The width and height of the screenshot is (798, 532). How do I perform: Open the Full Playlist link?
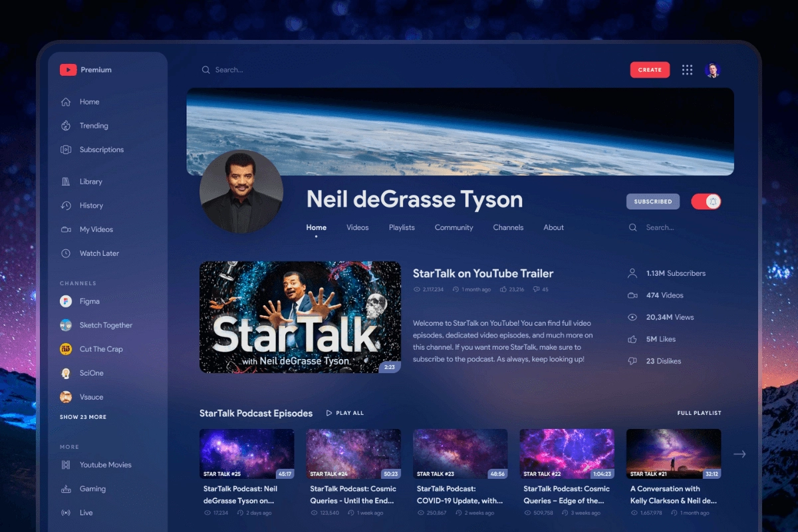point(699,413)
